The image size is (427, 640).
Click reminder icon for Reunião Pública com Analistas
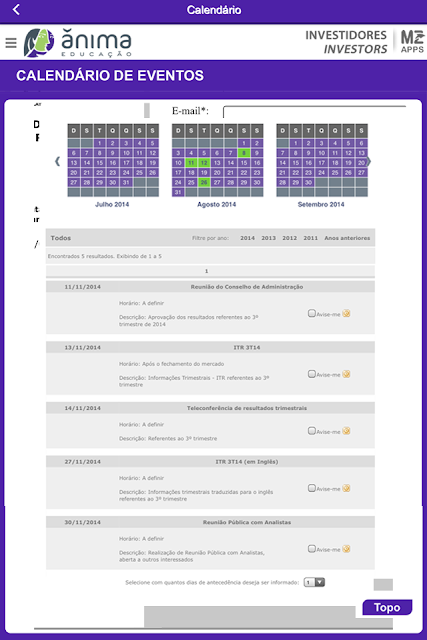coord(346,549)
